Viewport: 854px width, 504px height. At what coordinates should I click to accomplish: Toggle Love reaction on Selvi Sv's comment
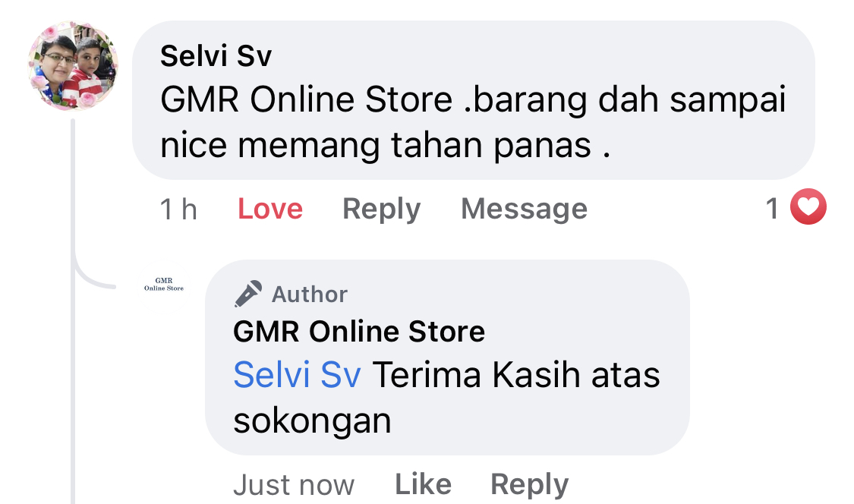click(x=270, y=209)
